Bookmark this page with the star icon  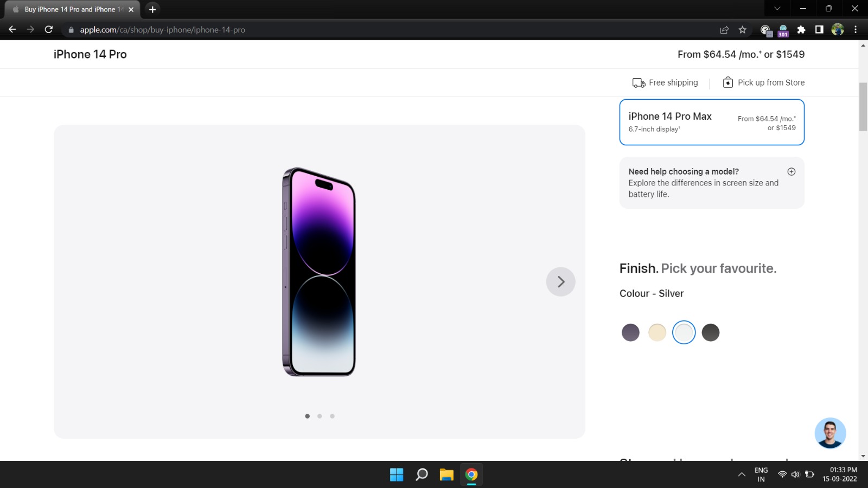pos(743,30)
